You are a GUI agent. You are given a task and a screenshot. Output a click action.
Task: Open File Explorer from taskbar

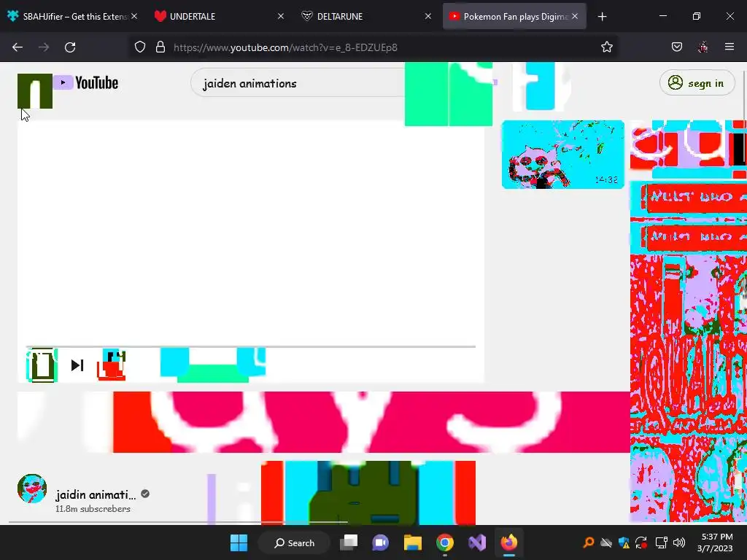[413, 542]
